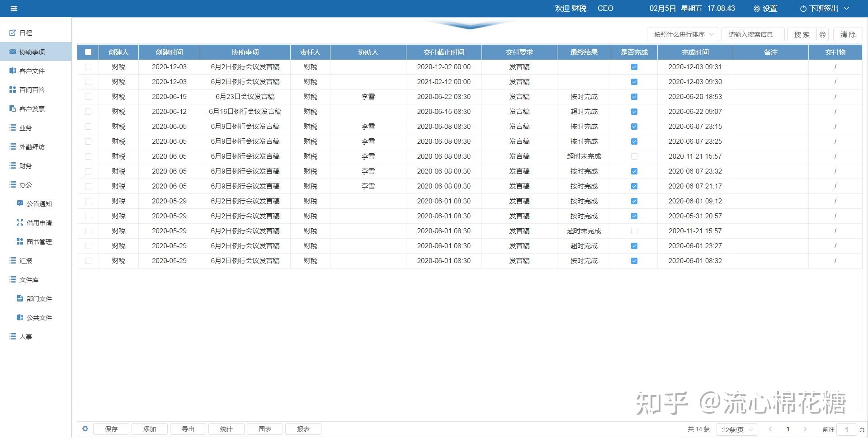868x438 pixels.
Task: Open 部门文件 in the sidebar
Action: coord(36,298)
